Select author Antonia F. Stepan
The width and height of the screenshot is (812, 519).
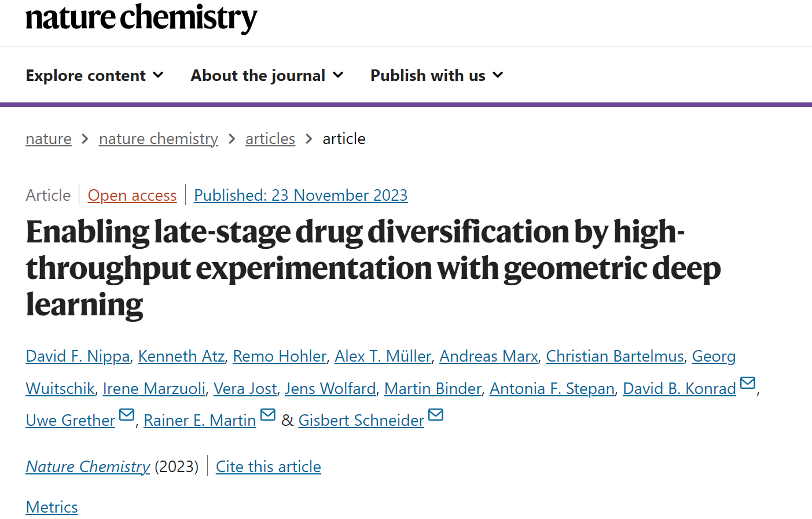point(552,389)
